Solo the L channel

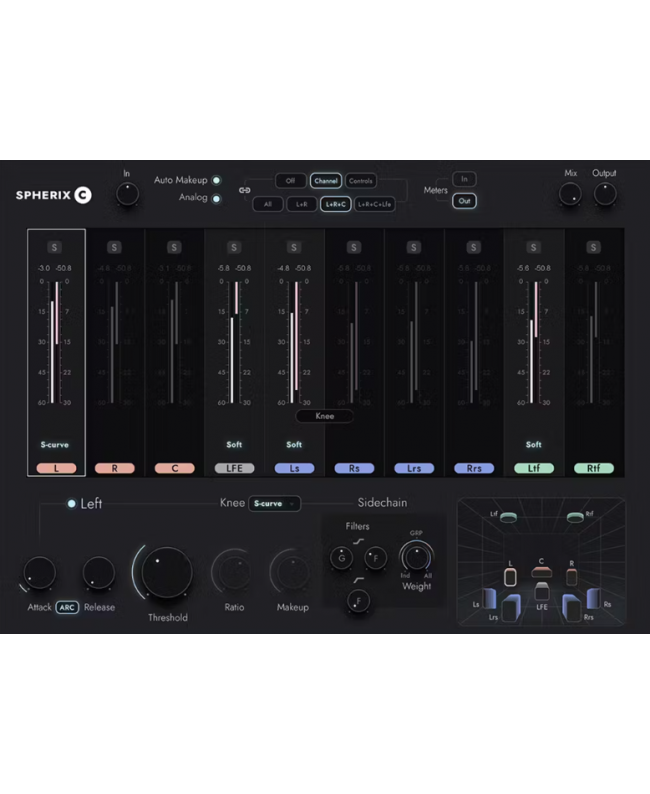coord(54,247)
